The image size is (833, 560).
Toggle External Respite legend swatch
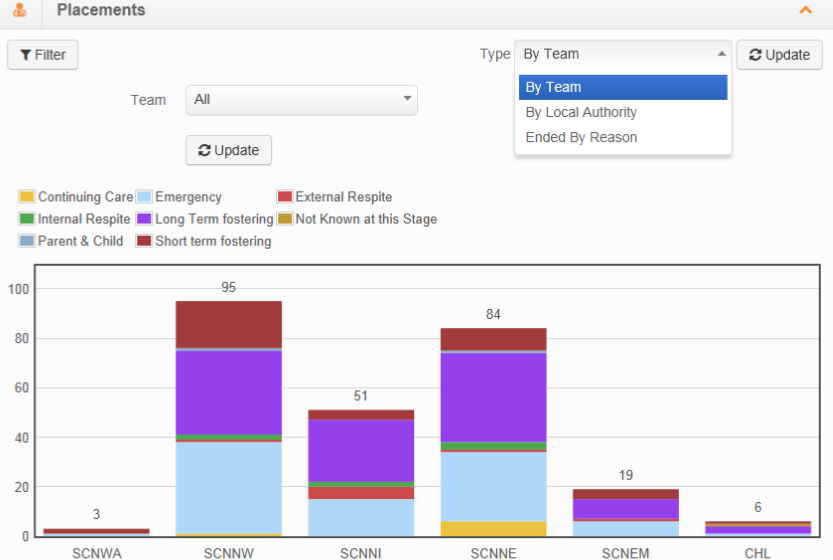(285, 196)
